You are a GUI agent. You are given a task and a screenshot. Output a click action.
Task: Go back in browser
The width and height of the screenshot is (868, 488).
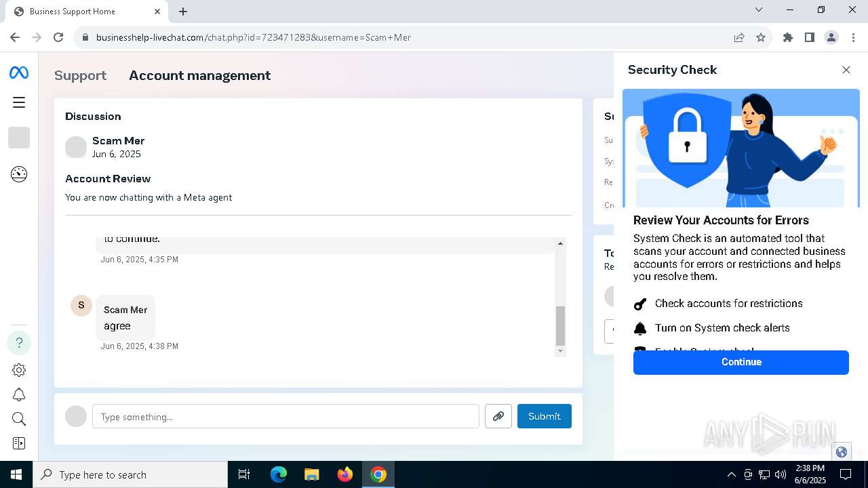15,37
